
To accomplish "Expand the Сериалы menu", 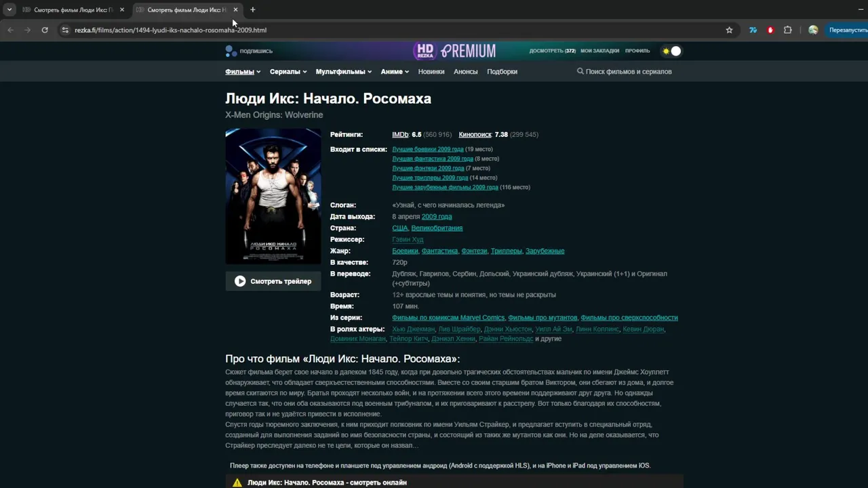I will click(x=288, y=72).
